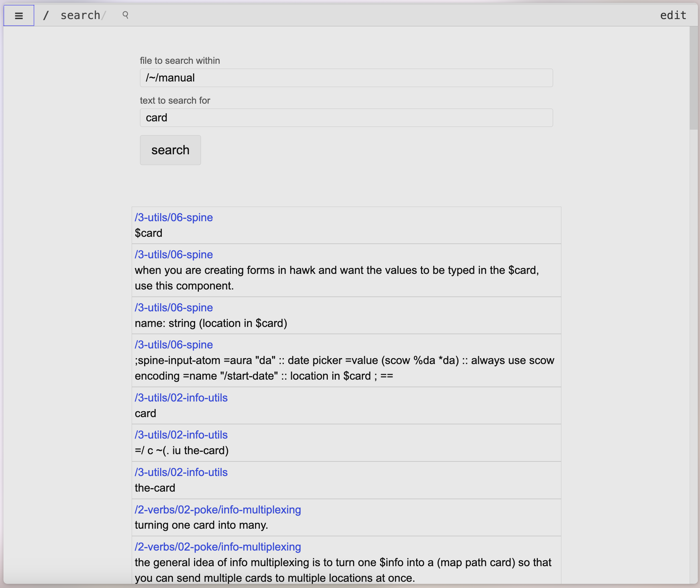The height and width of the screenshot is (588, 700).
Task: Focus the 'text to search for' field
Action: click(x=346, y=118)
